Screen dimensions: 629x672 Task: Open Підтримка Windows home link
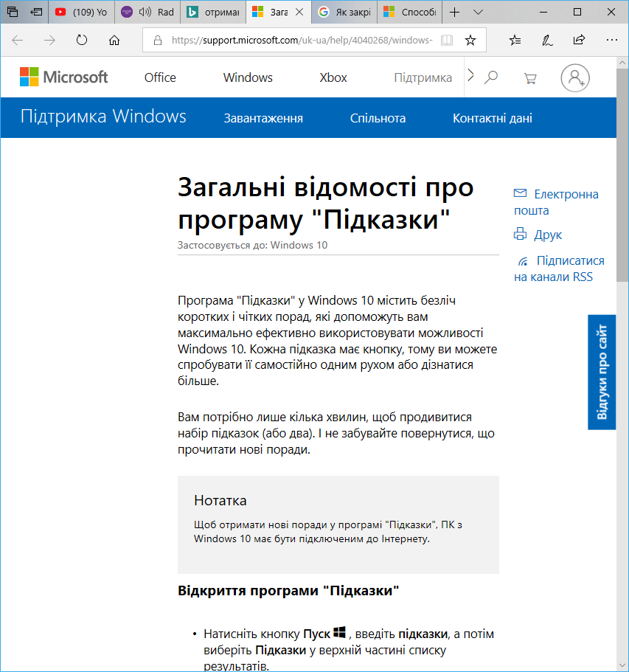(x=103, y=117)
